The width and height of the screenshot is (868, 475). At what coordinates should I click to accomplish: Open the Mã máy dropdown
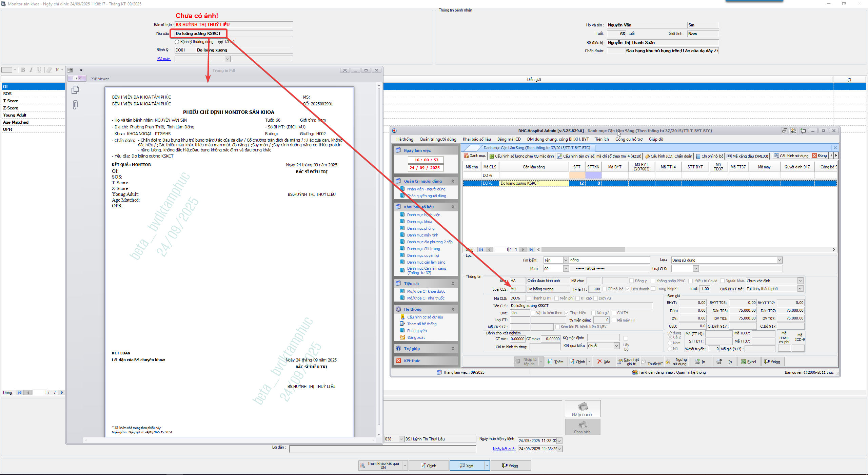(x=228, y=59)
